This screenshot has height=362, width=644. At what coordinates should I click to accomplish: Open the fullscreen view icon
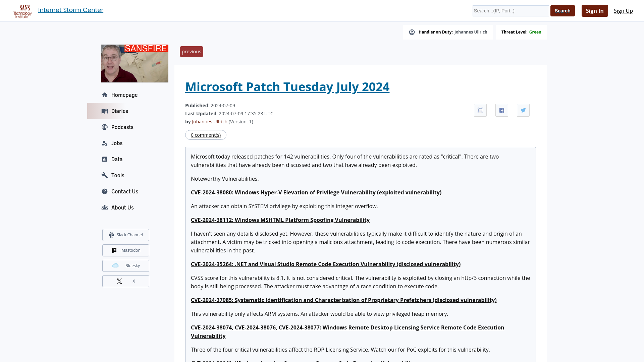coord(480,110)
